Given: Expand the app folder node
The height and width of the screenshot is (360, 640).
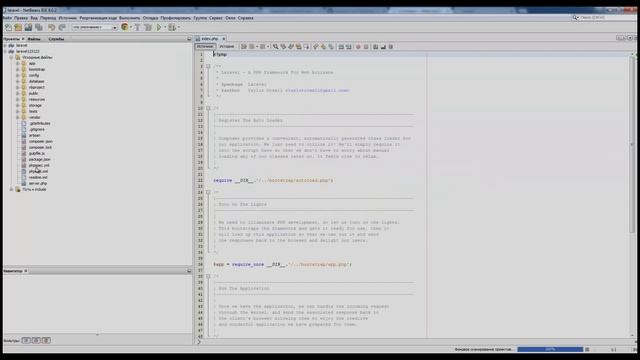Looking at the screenshot, I should (18, 63).
